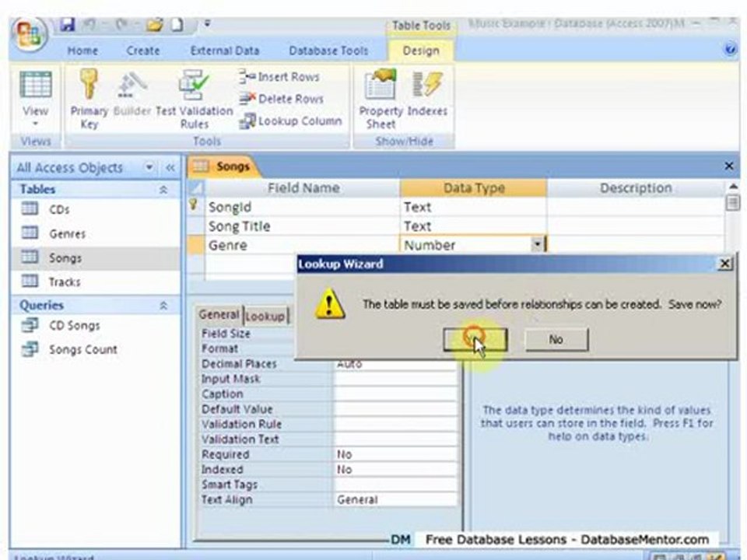Click Delete Rows in the ribbon
The image size is (747, 560).
tap(282, 99)
